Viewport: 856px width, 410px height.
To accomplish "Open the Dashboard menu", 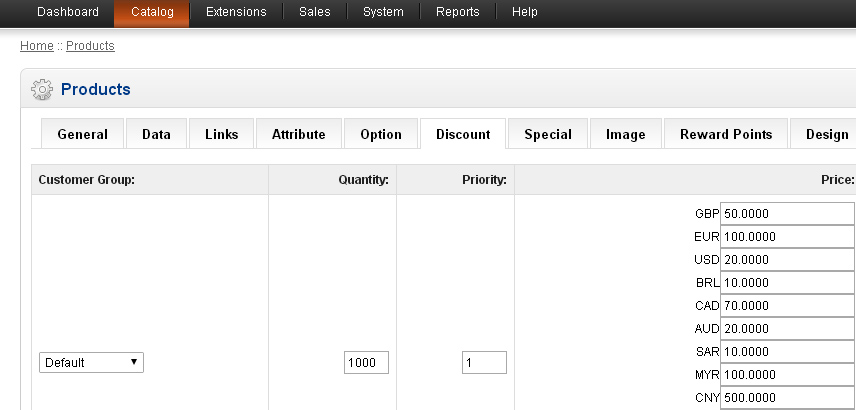I will click(68, 12).
